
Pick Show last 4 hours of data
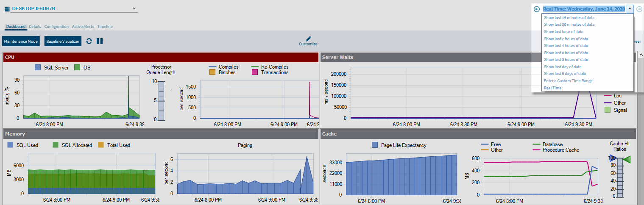pyautogui.click(x=566, y=46)
